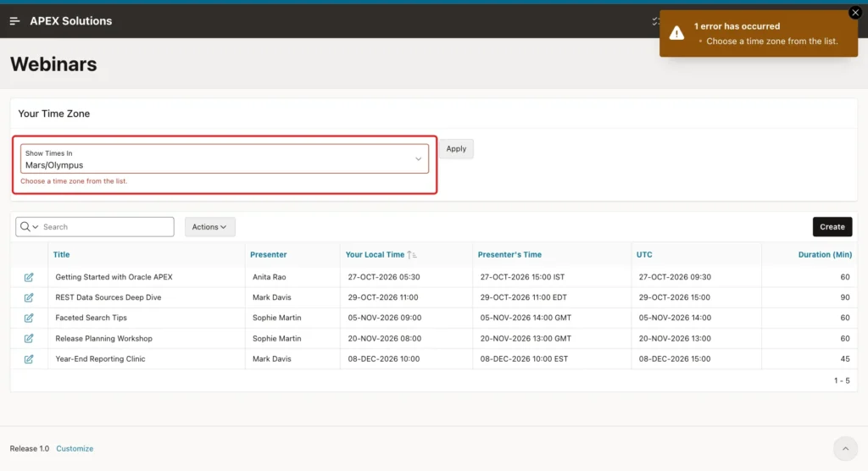868x471 pixels.
Task: Focus the report Search field
Action: [x=108, y=227]
